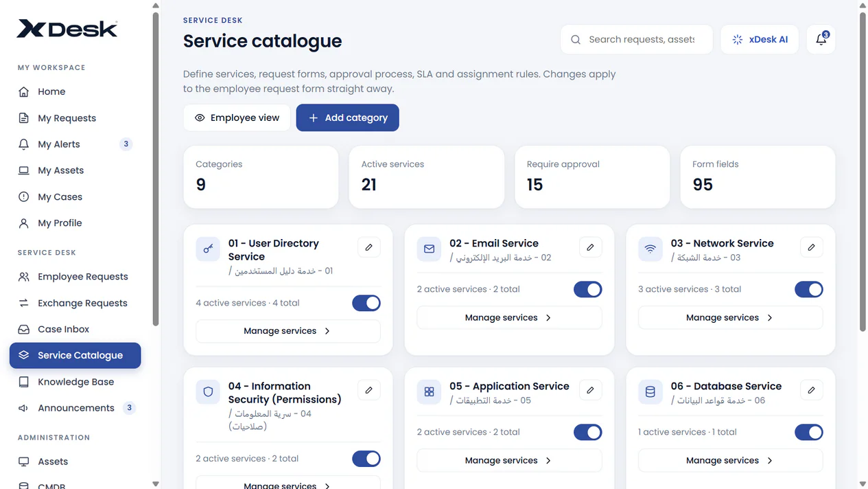Click the Categories stat card showing 9
Screen dimensions: 868x489
[261, 177]
